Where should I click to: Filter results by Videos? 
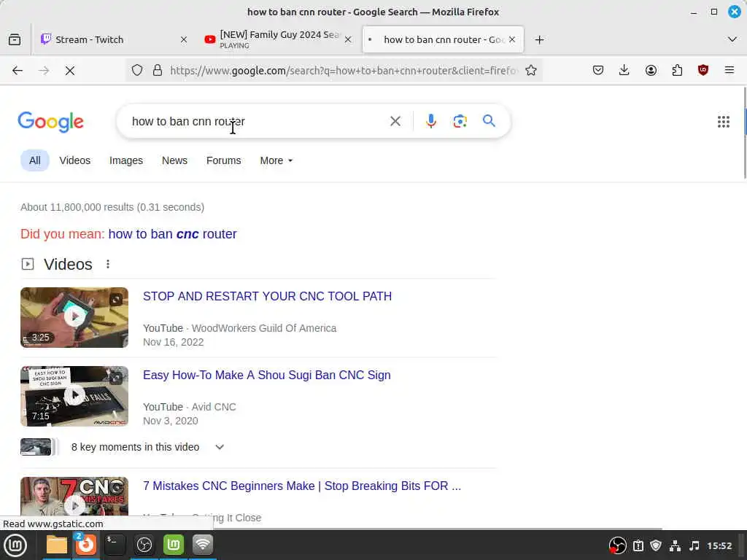click(x=75, y=161)
